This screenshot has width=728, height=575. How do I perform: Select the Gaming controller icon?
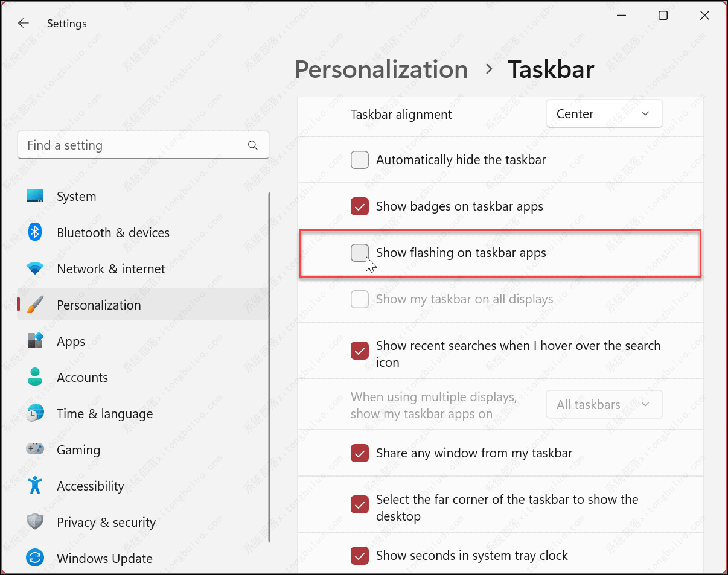click(x=35, y=450)
